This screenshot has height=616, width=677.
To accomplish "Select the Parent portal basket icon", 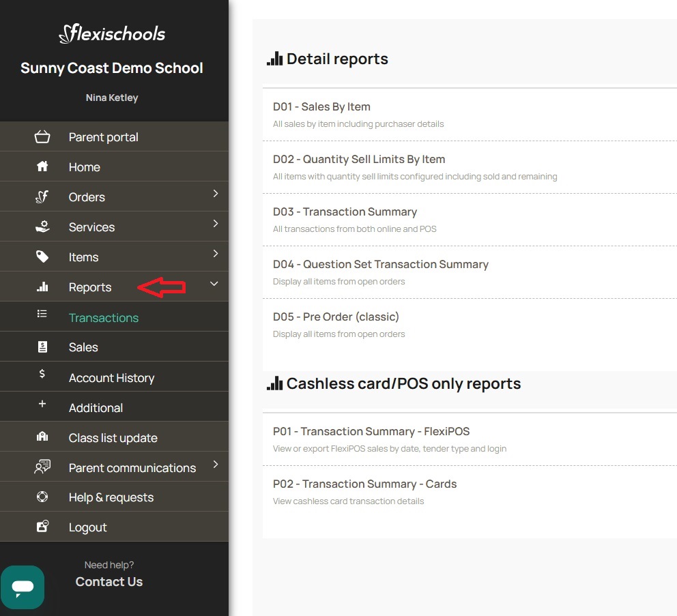I will (42, 136).
